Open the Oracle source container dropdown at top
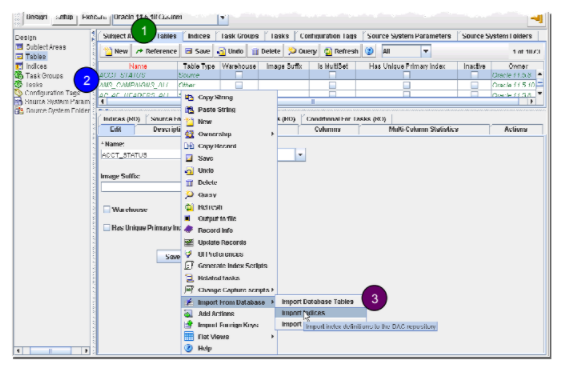The image size is (561, 386). (223, 17)
